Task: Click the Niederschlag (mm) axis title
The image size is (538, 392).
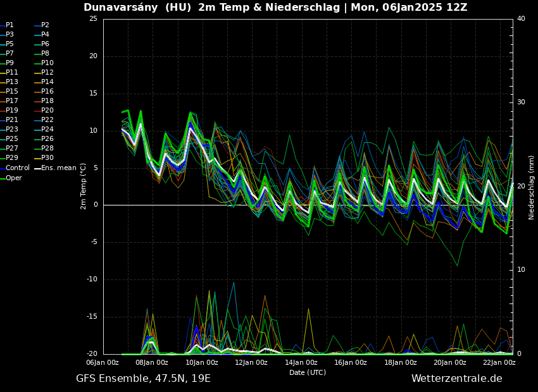Action: [x=532, y=187]
